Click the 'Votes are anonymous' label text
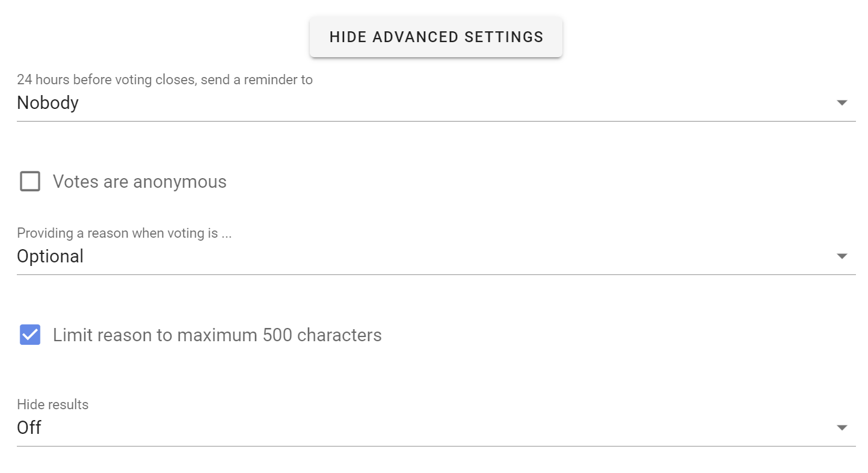 click(140, 182)
